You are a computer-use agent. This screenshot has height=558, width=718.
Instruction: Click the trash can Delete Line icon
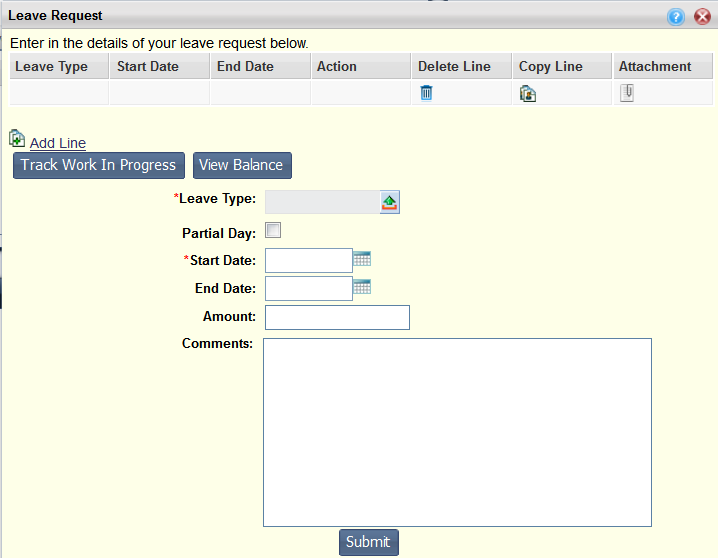(x=426, y=93)
